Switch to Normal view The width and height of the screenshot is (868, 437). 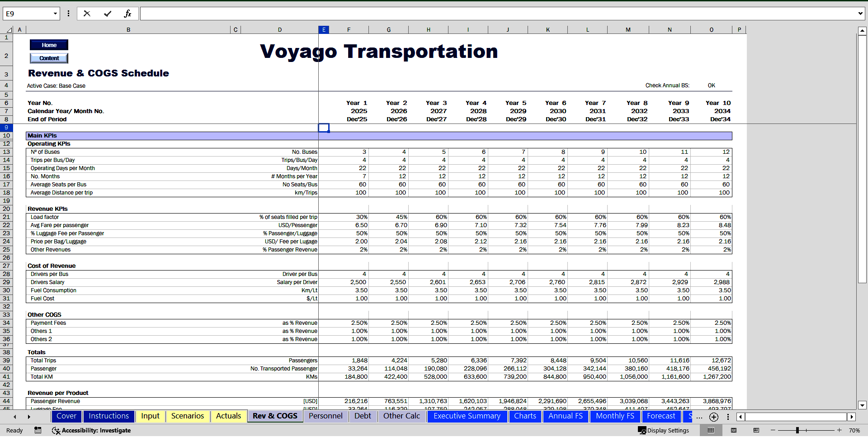coord(711,430)
